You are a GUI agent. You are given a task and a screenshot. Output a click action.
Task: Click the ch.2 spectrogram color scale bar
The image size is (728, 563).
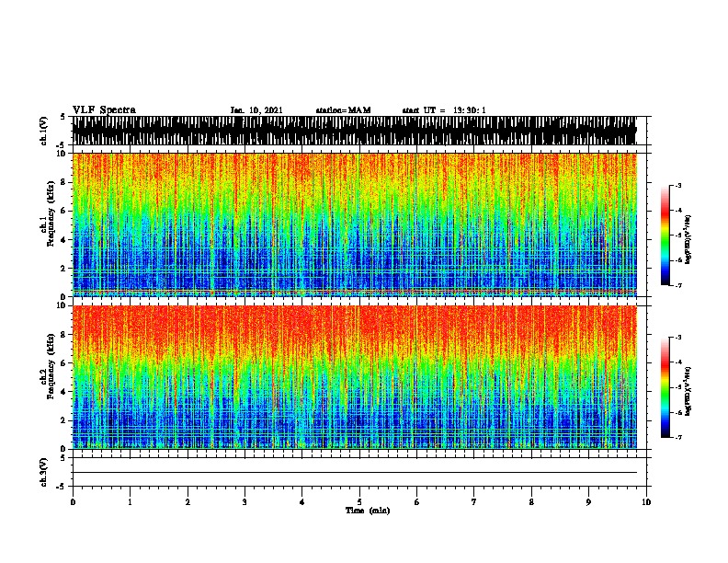click(x=665, y=387)
